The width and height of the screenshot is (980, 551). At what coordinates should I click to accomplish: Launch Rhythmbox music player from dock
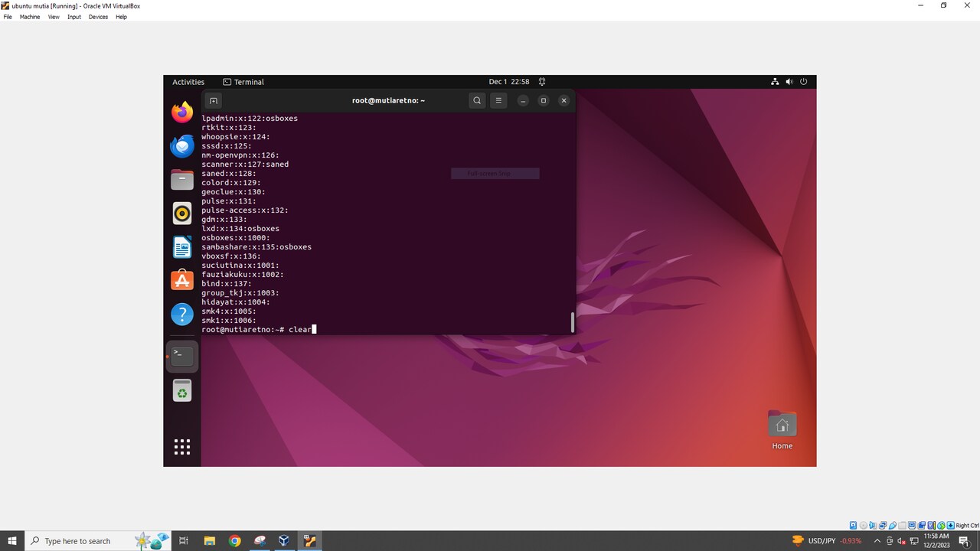[182, 214]
